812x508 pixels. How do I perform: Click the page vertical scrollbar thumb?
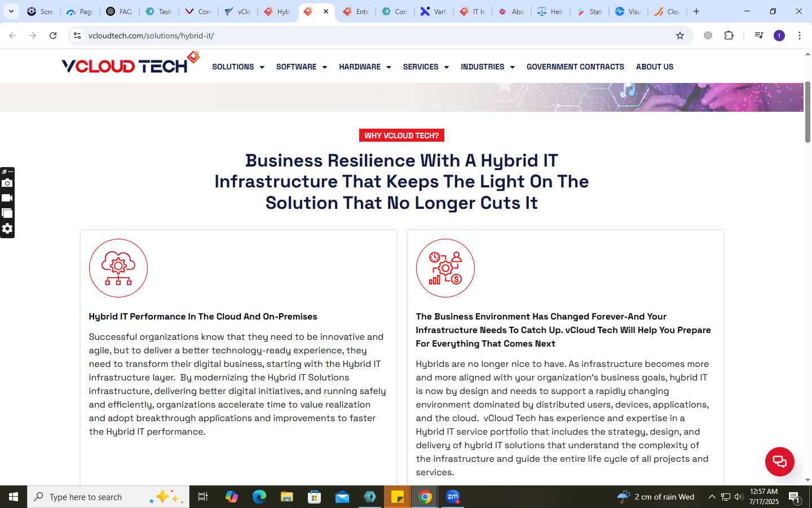pyautogui.click(x=807, y=112)
